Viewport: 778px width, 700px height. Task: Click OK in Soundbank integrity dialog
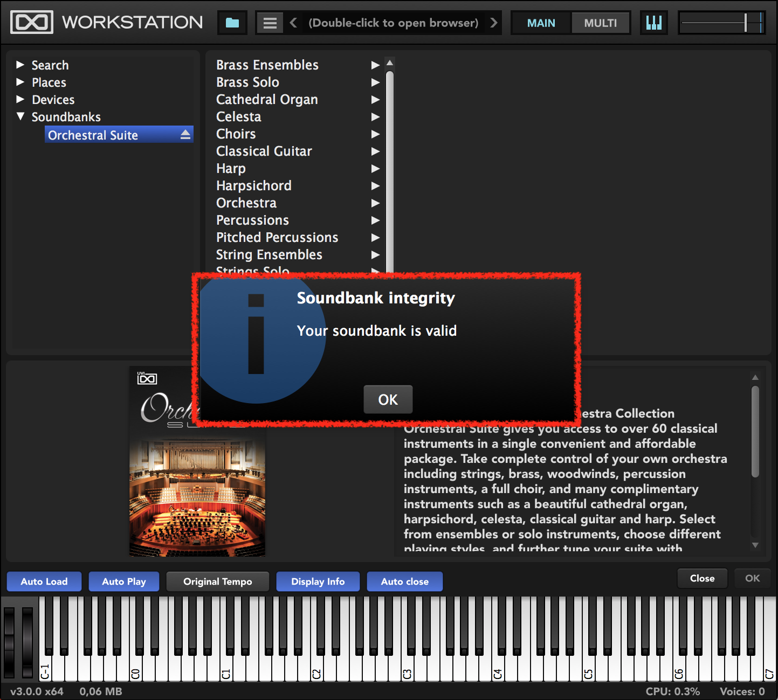(x=388, y=399)
